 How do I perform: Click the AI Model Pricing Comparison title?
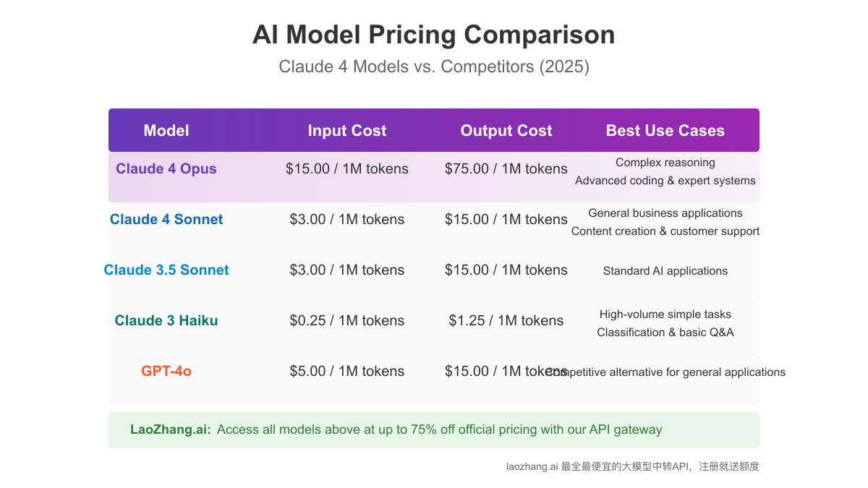click(434, 35)
